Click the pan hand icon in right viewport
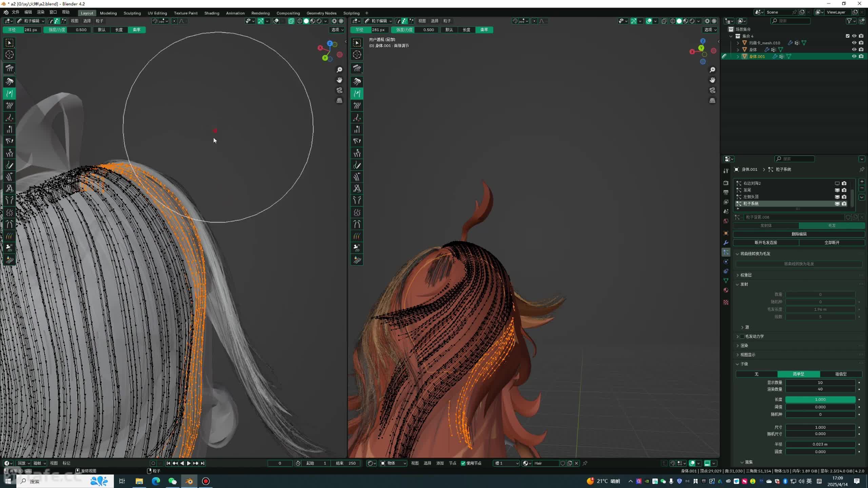 [x=712, y=80]
